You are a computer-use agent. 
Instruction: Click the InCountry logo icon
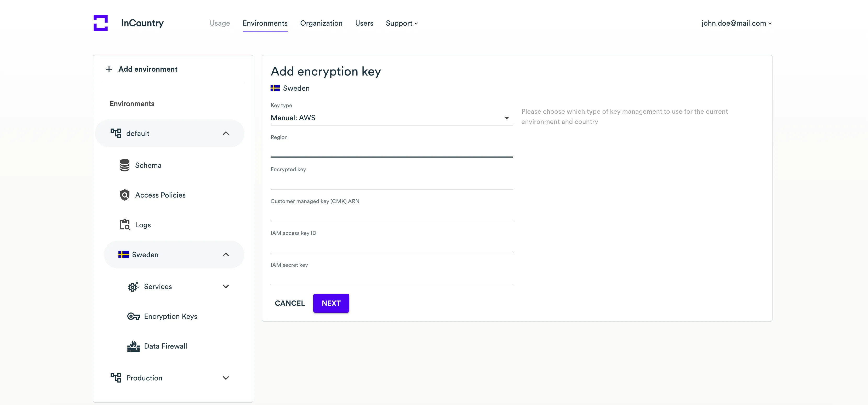click(x=100, y=23)
